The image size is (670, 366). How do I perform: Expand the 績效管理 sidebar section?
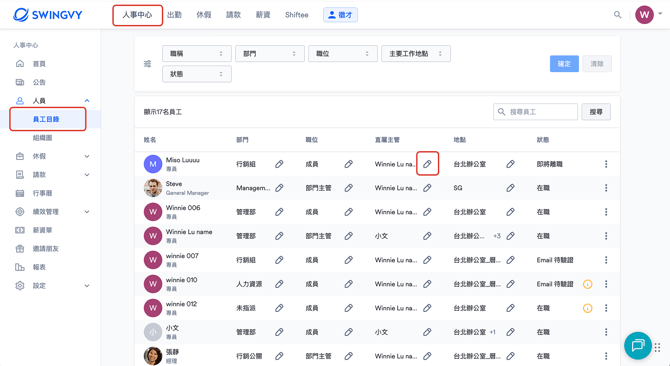[x=87, y=212]
